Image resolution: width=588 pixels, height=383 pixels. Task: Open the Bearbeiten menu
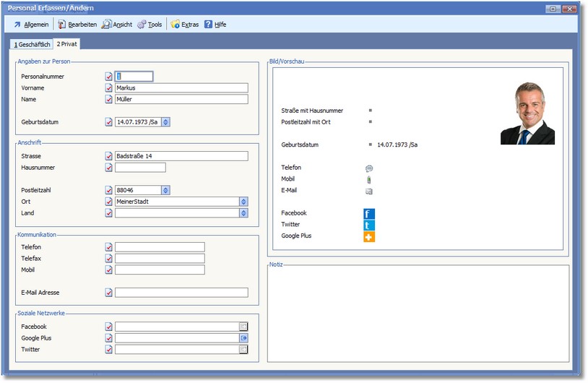coord(77,25)
